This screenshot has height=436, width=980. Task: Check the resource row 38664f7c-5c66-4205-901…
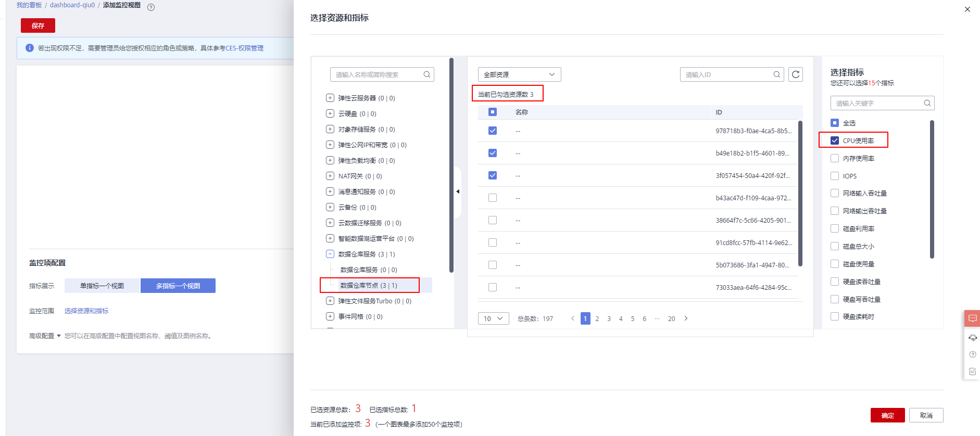[493, 220]
